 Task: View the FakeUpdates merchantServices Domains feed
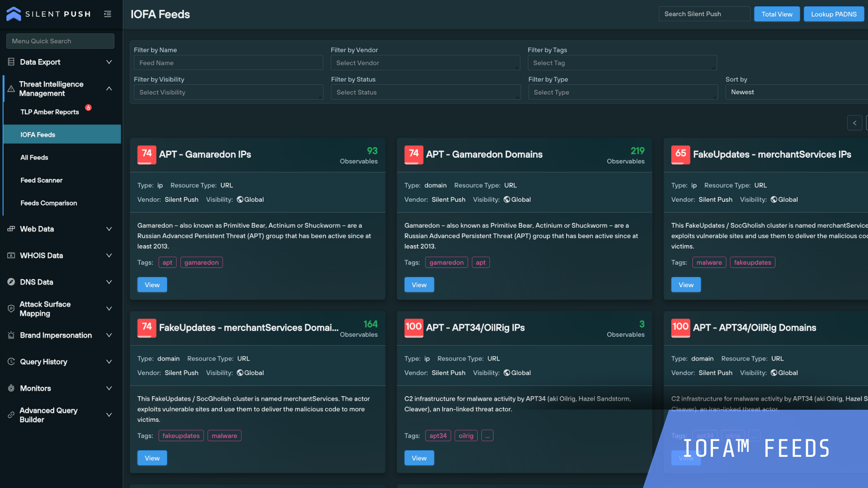(x=152, y=458)
